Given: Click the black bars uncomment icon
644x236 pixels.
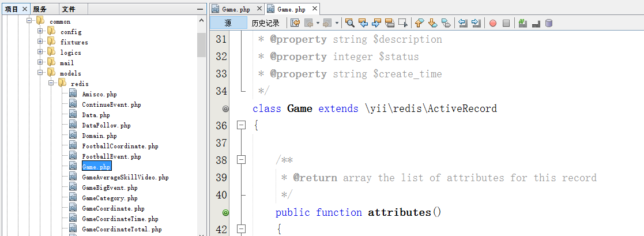Looking at the screenshot, I should click(x=536, y=24).
